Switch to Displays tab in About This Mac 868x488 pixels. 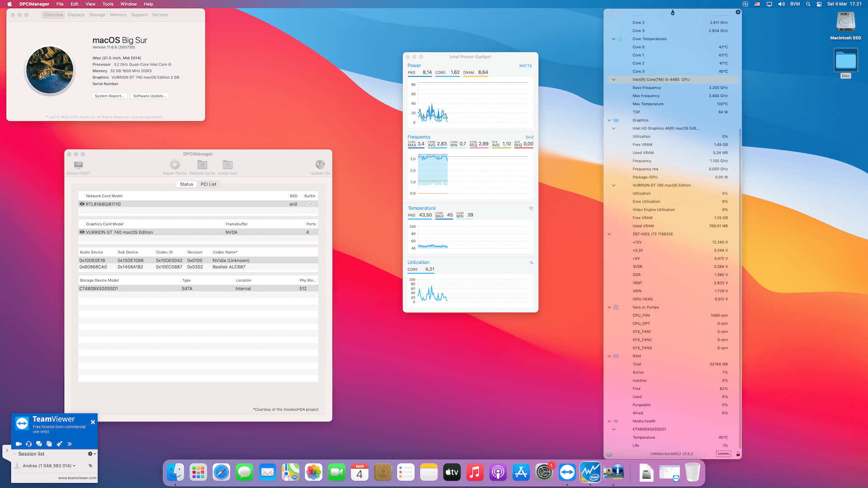click(x=76, y=15)
